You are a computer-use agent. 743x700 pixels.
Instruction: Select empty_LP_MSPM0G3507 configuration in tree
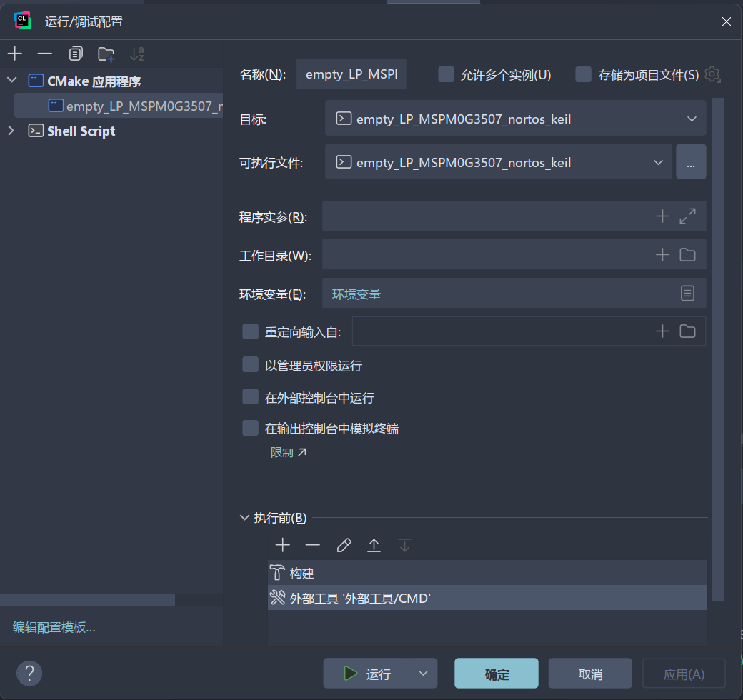118,106
